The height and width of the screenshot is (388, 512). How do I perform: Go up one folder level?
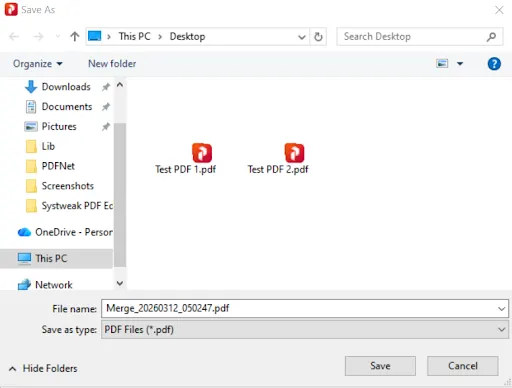pyautogui.click(x=75, y=36)
